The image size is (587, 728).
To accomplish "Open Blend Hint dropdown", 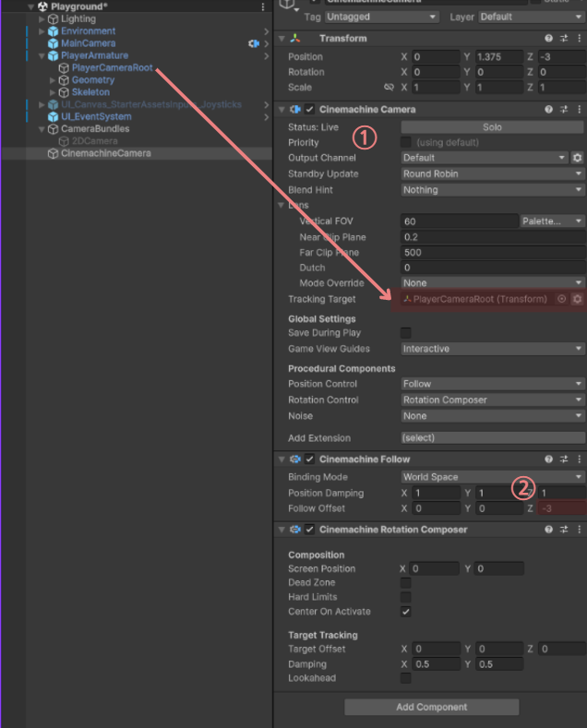I will [493, 190].
